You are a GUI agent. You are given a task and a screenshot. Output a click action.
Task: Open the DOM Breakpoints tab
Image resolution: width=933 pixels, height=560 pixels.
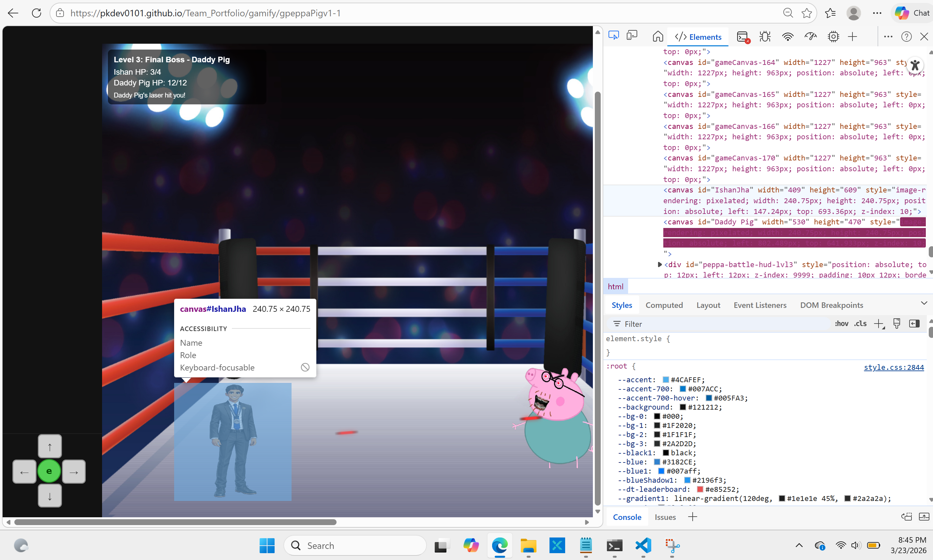click(x=832, y=305)
